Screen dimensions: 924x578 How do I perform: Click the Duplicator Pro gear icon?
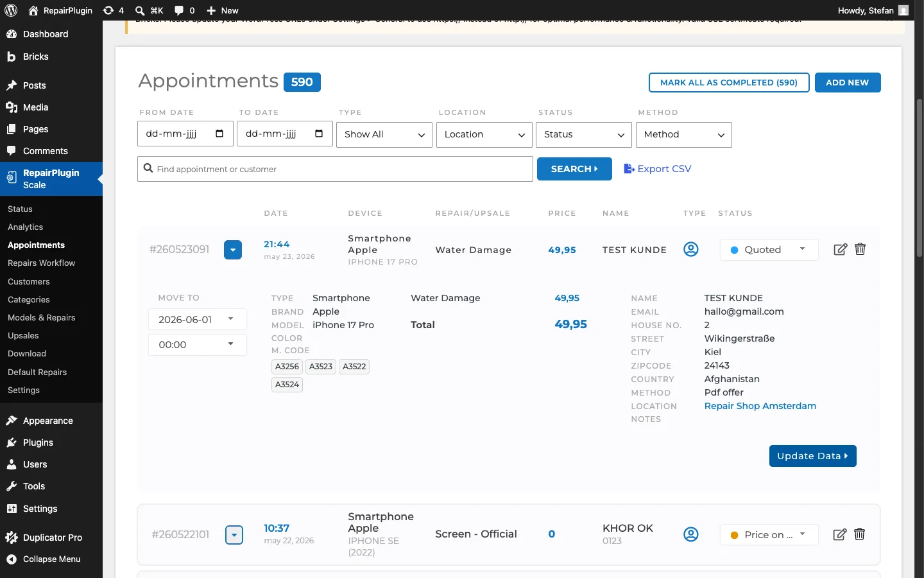pyautogui.click(x=12, y=538)
